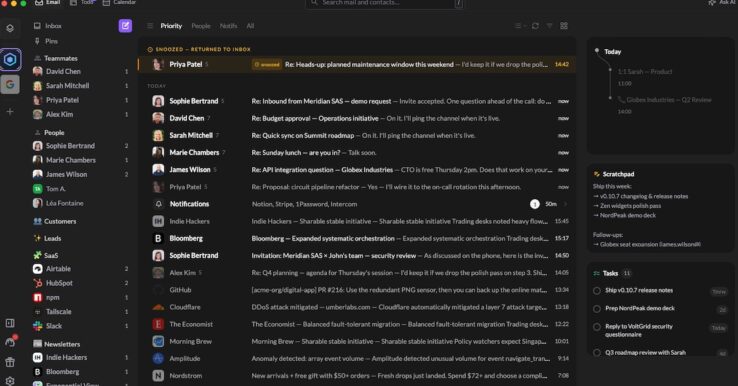The image size is (738, 386).
Task: Open the stacked layers icon in left rail
Action: [10, 28]
